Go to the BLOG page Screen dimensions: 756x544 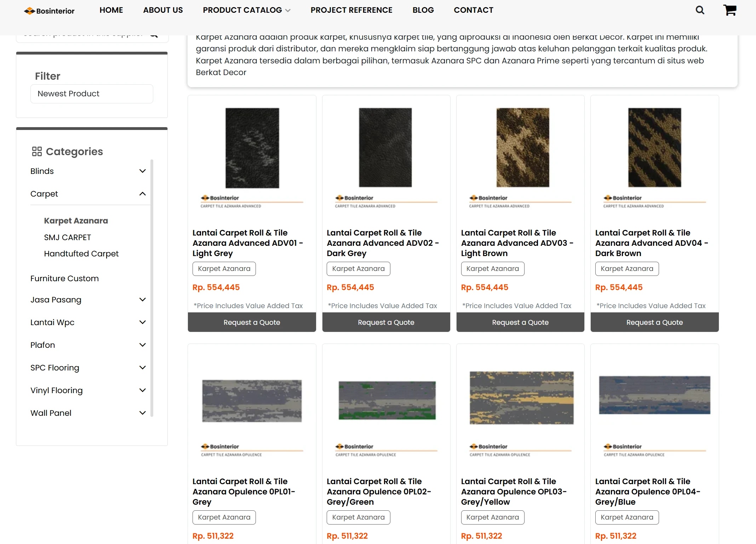pyautogui.click(x=423, y=10)
